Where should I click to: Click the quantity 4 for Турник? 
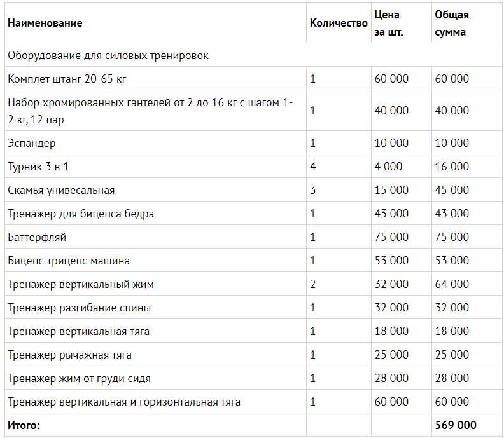pyautogui.click(x=313, y=167)
